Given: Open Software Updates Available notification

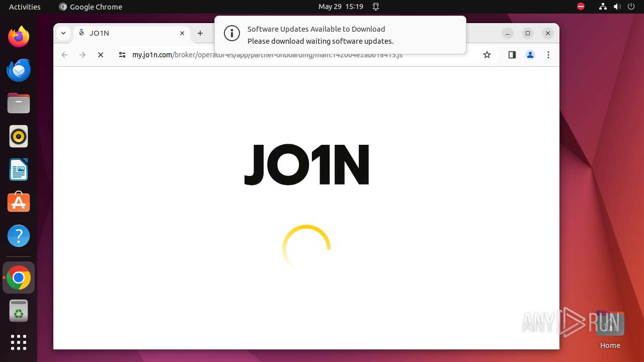Looking at the screenshot, I should [340, 35].
